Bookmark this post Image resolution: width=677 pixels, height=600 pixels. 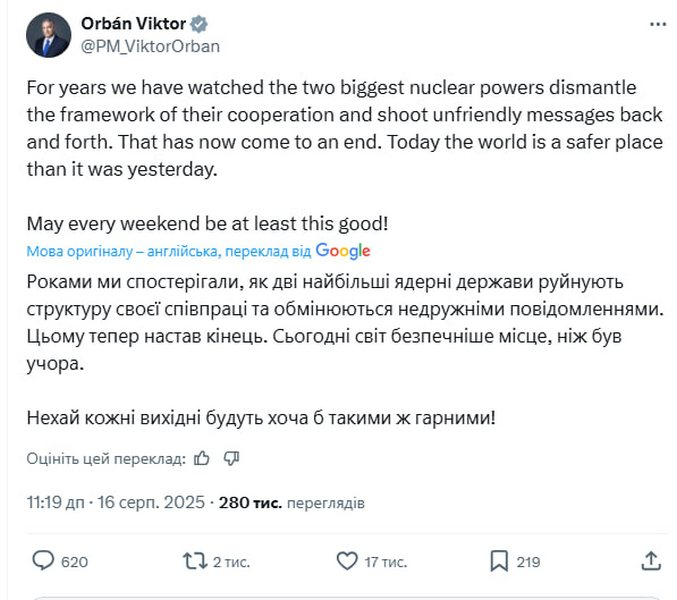click(499, 561)
